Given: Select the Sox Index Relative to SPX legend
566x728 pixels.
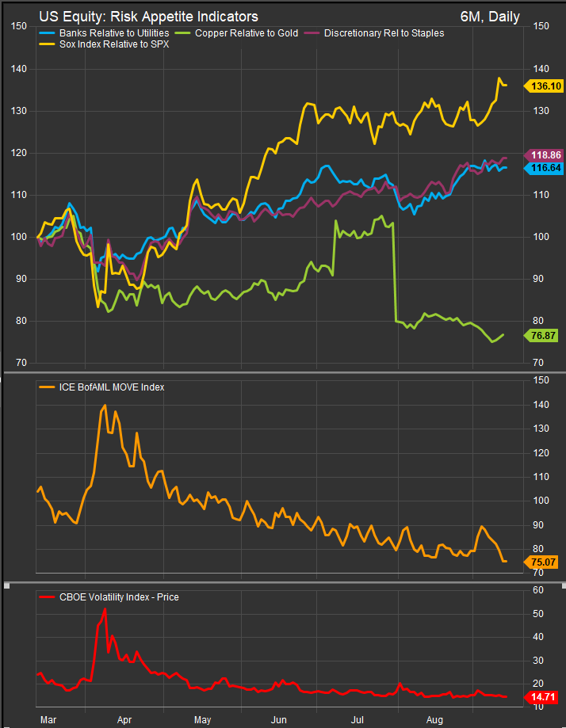Looking at the screenshot, I should 104,44.
